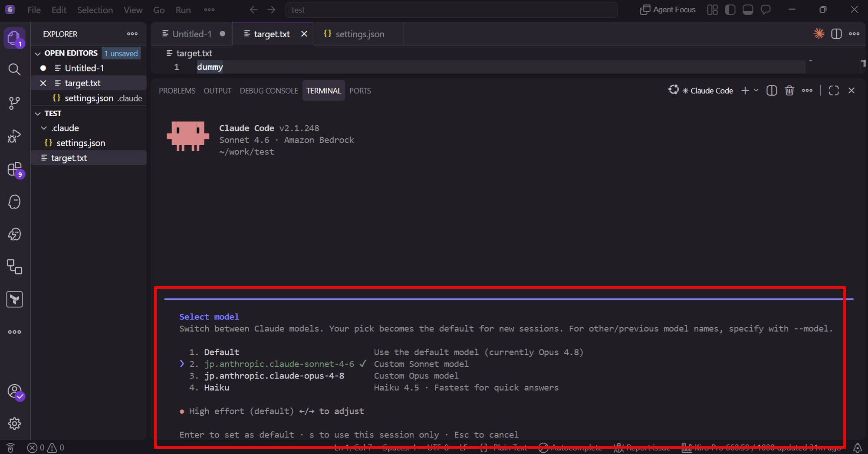Open remote window status bar icon
The width and height of the screenshot is (868, 454).
(11, 447)
